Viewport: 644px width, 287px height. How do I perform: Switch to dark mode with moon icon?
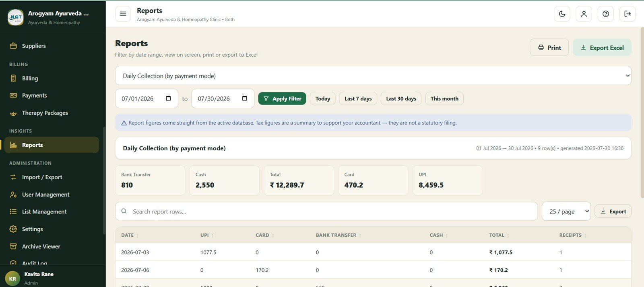pyautogui.click(x=562, y=14)
